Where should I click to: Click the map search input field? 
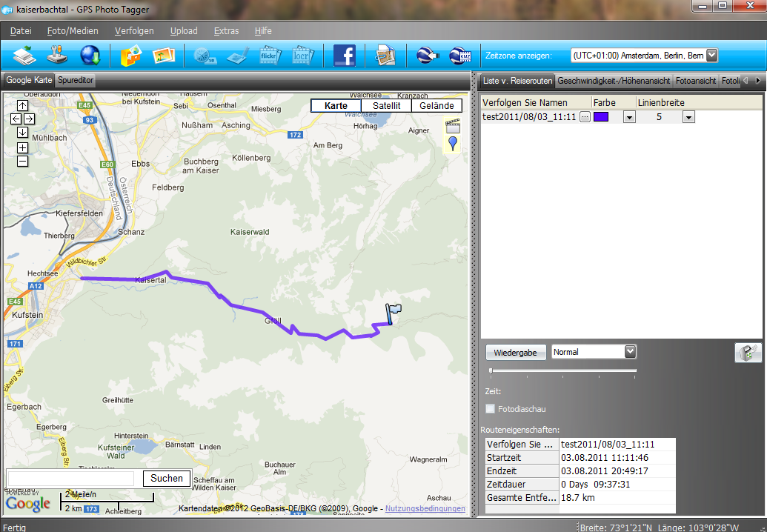pos(71,479)
